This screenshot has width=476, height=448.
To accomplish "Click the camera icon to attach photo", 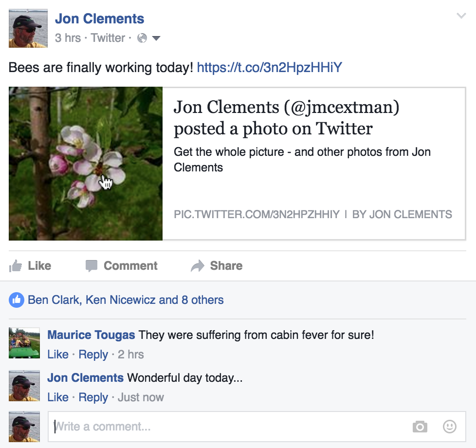I will click(x=420, y=427).
